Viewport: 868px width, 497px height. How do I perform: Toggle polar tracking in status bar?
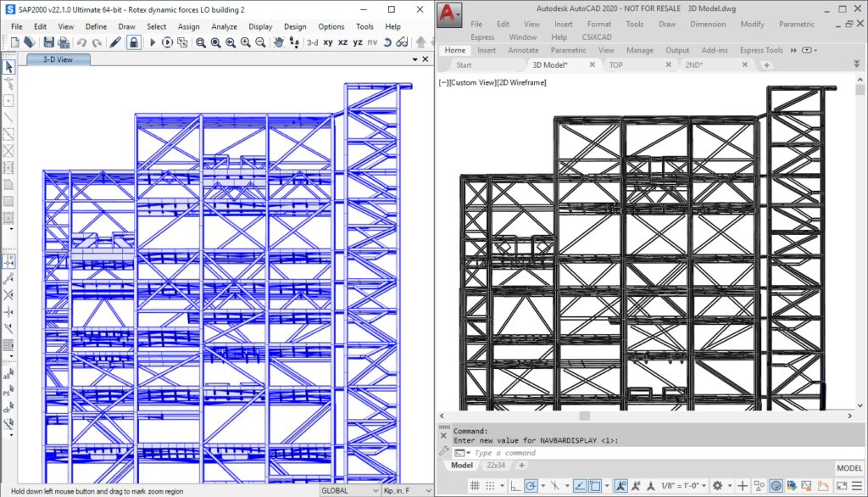[531, 486]
